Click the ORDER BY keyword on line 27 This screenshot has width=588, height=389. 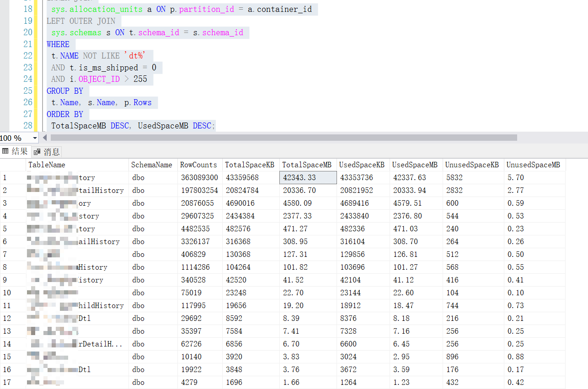[x=65, y=114]
